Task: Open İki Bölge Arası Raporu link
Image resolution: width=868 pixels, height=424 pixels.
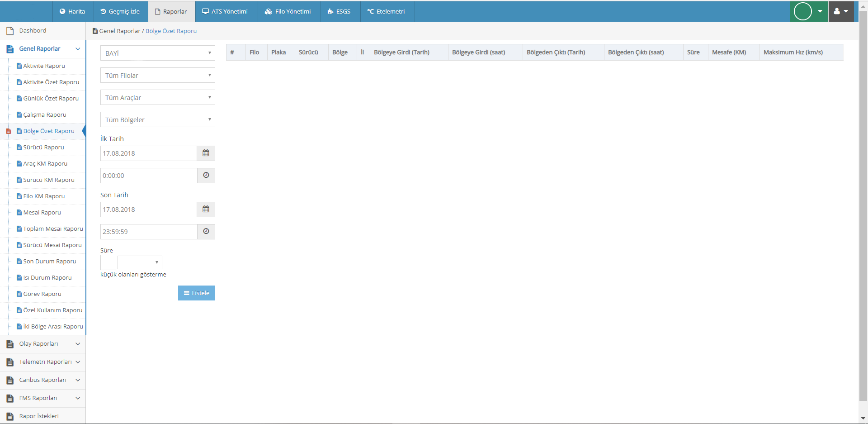Action: (x=53, y=327)
